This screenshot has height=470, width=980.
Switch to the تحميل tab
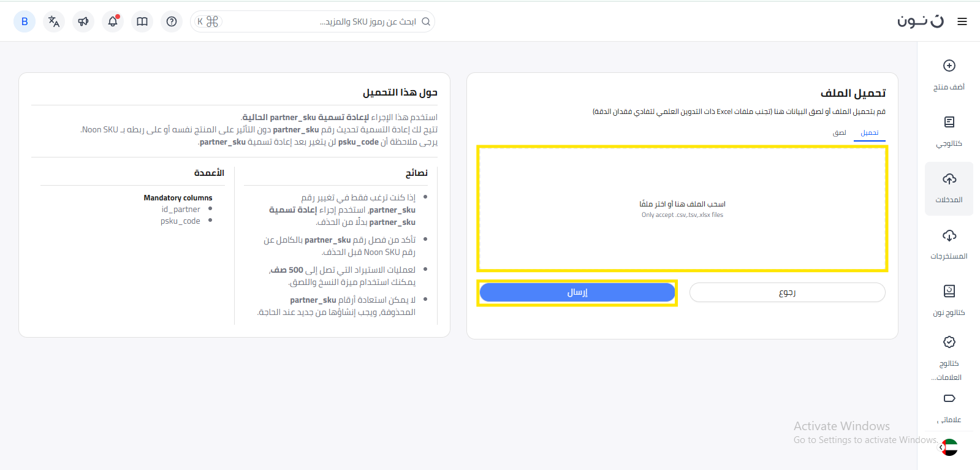click(869, 132)
